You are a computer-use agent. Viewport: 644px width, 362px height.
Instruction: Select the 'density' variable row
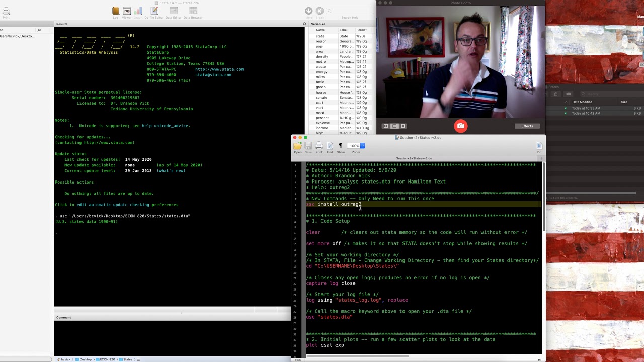[x=342, y=56]
